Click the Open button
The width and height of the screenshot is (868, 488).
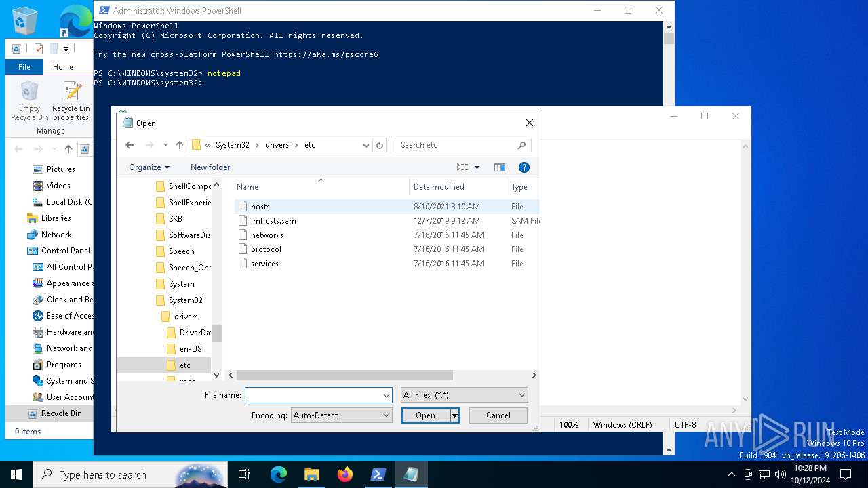[426, 415]
